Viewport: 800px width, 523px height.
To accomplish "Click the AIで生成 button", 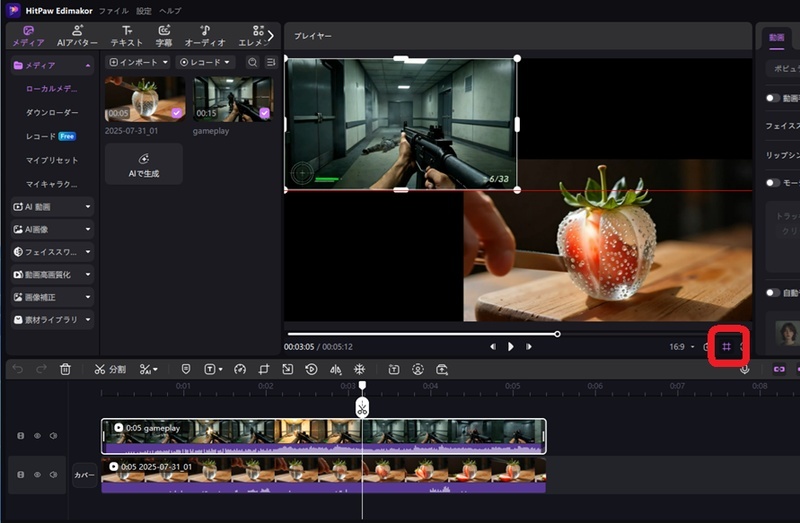I will click(144, 164).
